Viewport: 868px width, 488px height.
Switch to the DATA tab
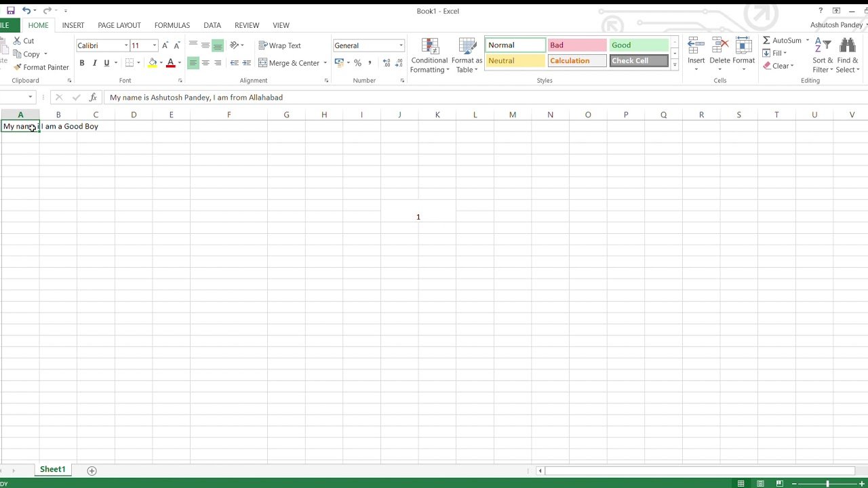point(212,25)
